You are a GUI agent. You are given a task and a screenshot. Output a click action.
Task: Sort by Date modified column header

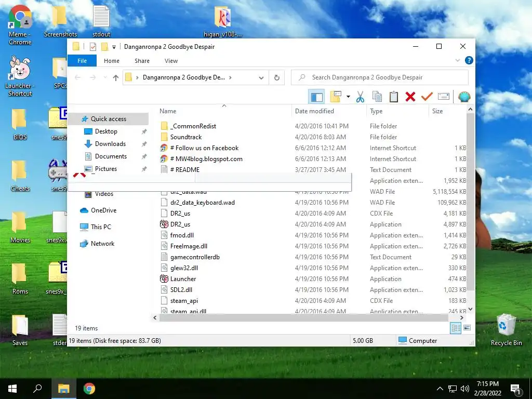314,111
